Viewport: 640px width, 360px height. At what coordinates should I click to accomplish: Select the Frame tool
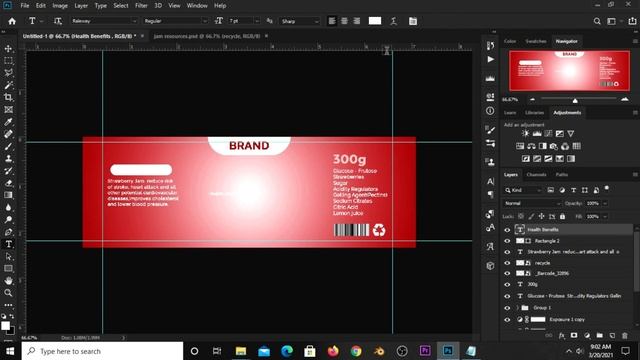[x=8, y=110]
